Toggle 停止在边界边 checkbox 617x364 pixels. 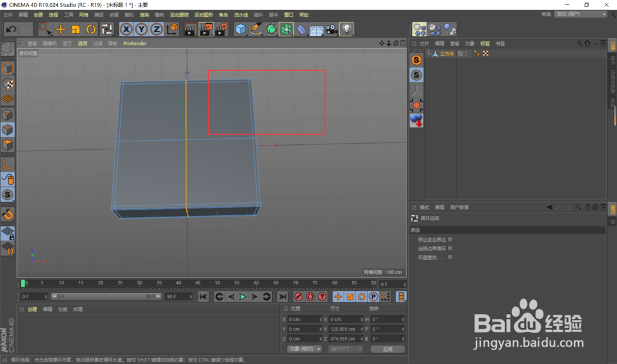click(450, 239)
